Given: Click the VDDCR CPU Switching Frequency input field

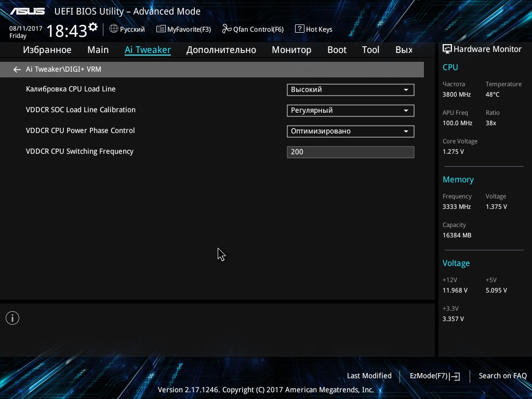Looking at the screenshot, I should click(351, 152).
